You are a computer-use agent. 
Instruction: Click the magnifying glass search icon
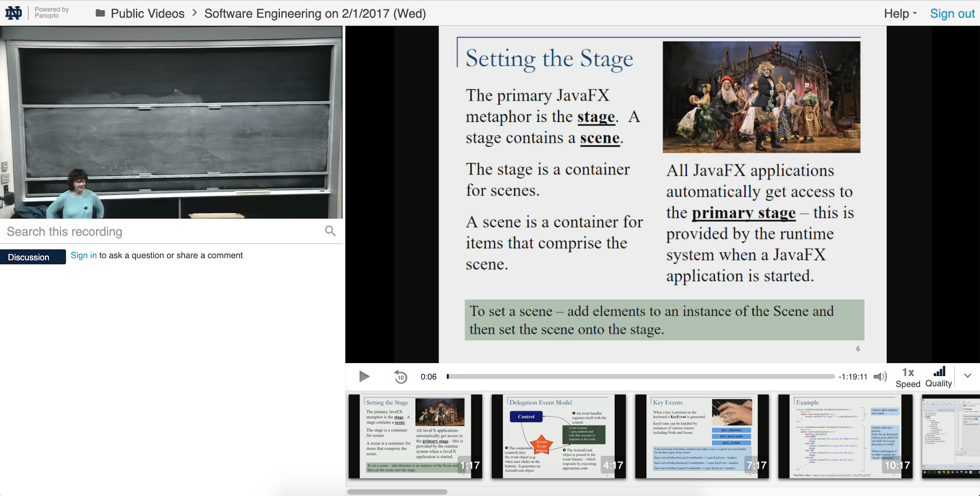[x=330, y=231]
